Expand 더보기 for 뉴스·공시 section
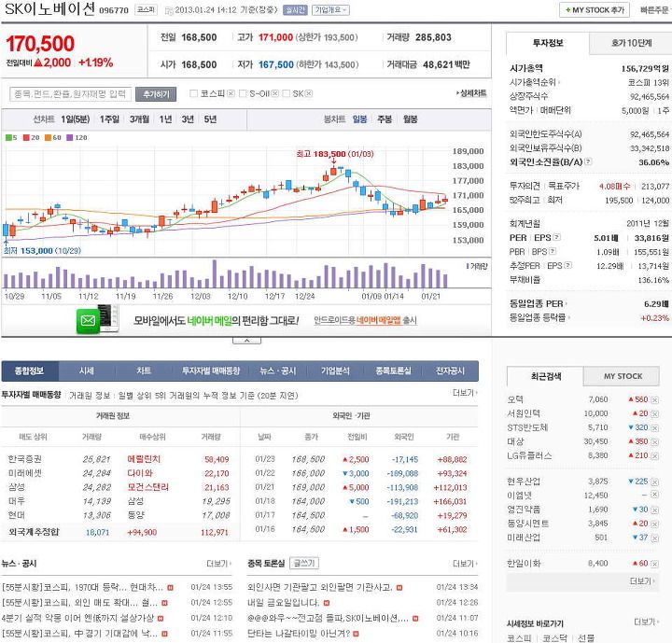Viewport: 672px width, 643px height. pyautogui.click(x=218, y=564)
